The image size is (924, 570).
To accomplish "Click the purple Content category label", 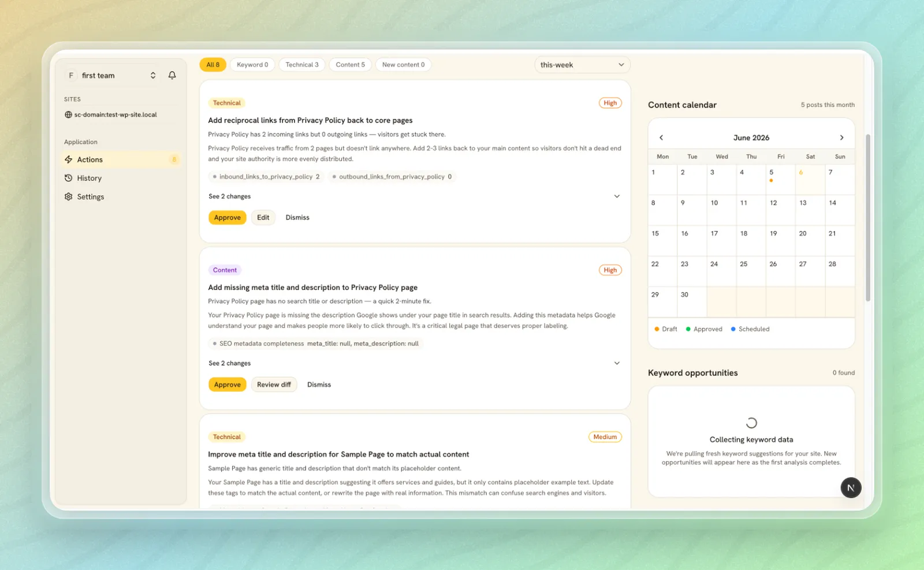I will coord(225,270).
